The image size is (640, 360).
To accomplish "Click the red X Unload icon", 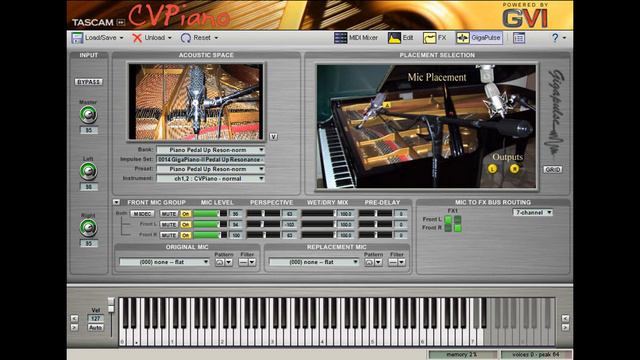I will point(137,38).
